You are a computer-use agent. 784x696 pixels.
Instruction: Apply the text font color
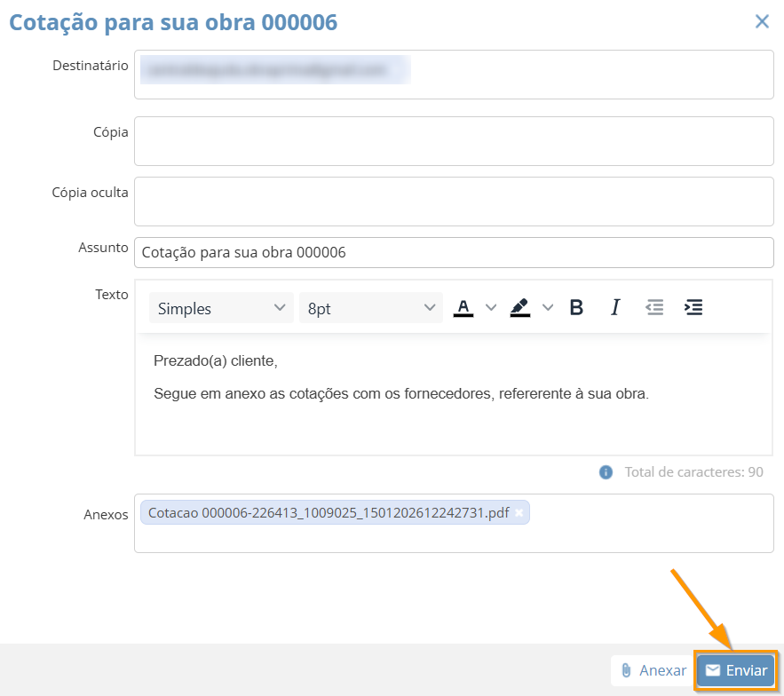pos(463,308)
